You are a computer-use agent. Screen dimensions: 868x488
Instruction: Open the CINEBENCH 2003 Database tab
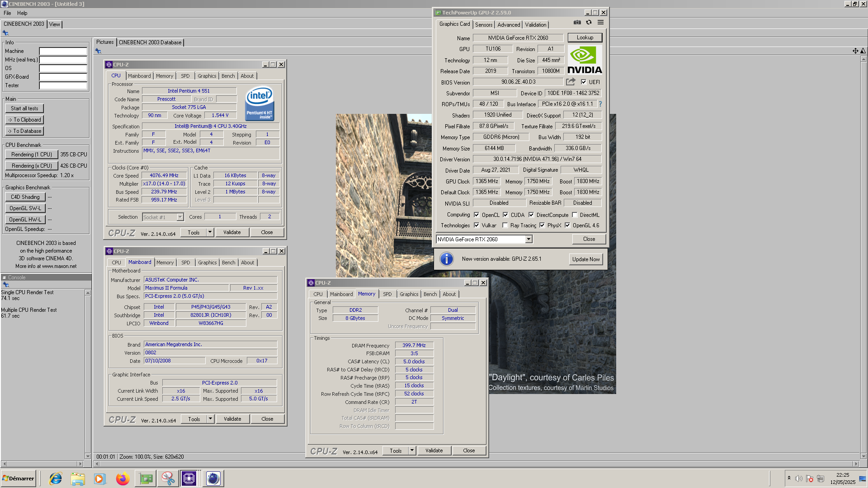coord(150,42)
